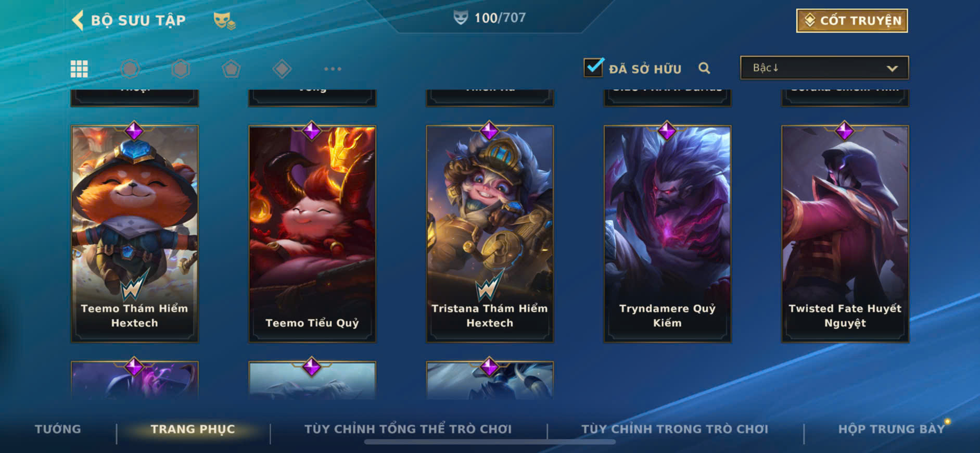The width and height of the screenshot is (980, 453).
Task: Open more filters via three dots
Action: tap(333, 69)
